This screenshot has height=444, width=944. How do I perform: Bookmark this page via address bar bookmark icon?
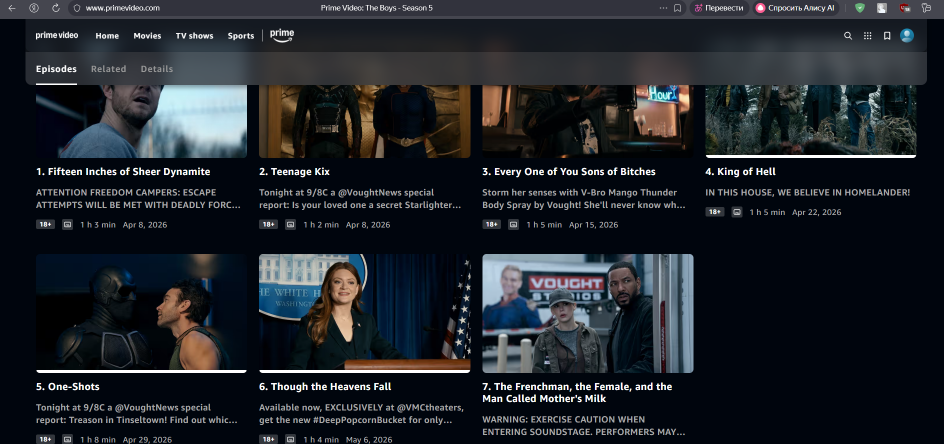click(x=677, y=8)
